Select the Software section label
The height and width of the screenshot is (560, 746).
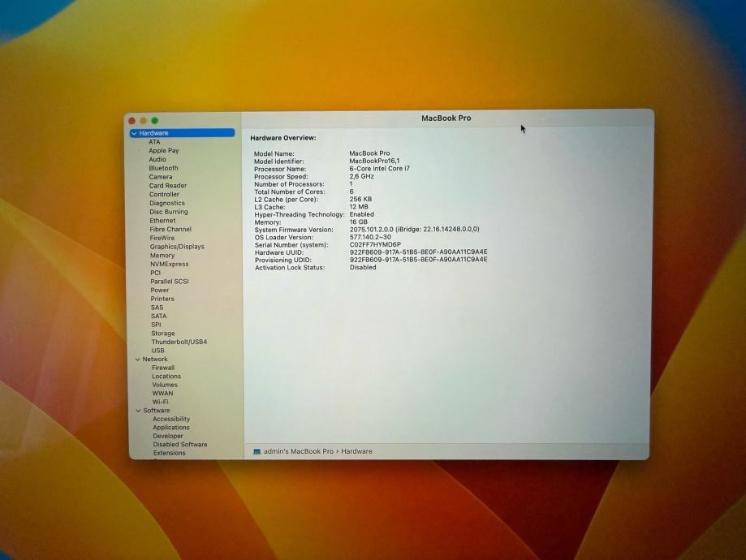[157, 411]
